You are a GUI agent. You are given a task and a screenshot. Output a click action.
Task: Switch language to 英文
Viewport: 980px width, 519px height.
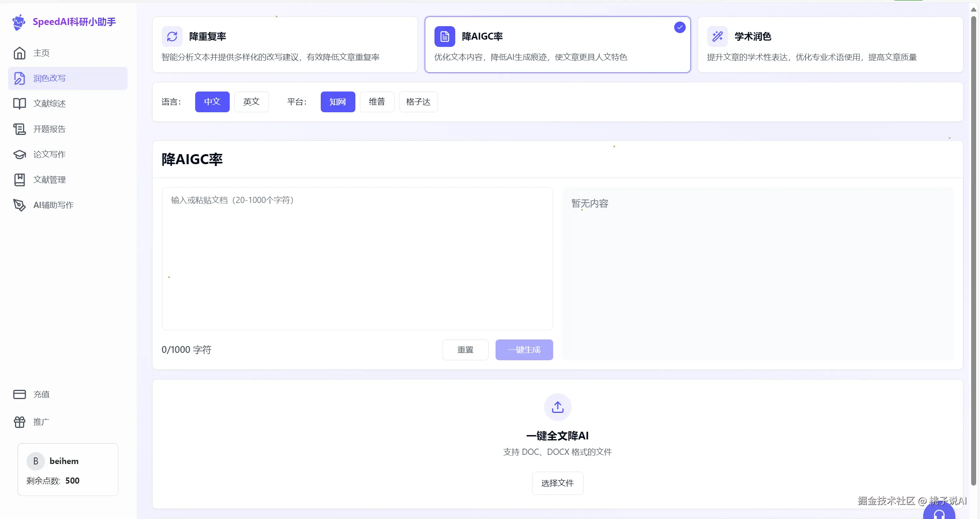[251, 102]
